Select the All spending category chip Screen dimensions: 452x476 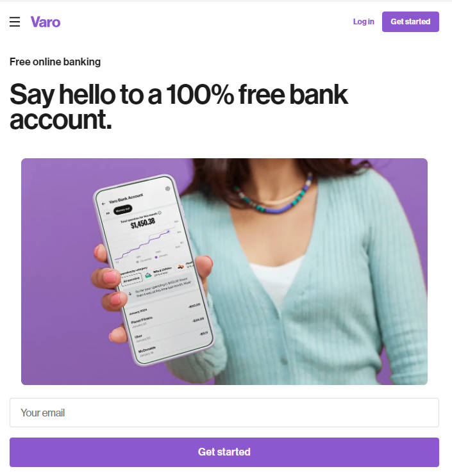click(131, 279)
